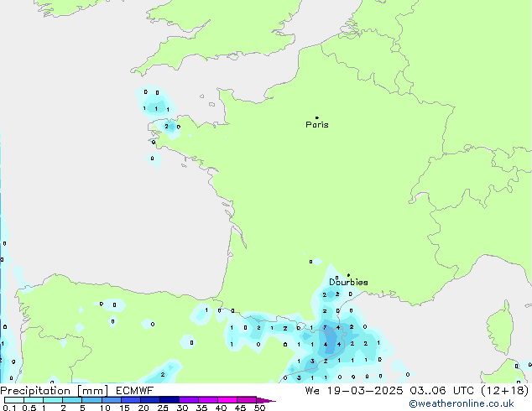Click the Dourbies location label
532x411 pixels.
pyautogui.click(x=348, y=282)
